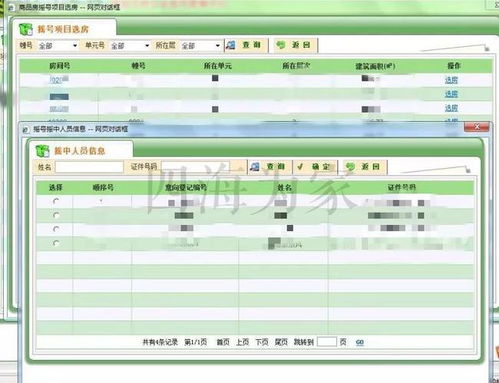Go to 下页 next page
Image resolution: width=499 pixels, height=383 pixels.
(262, 342)
